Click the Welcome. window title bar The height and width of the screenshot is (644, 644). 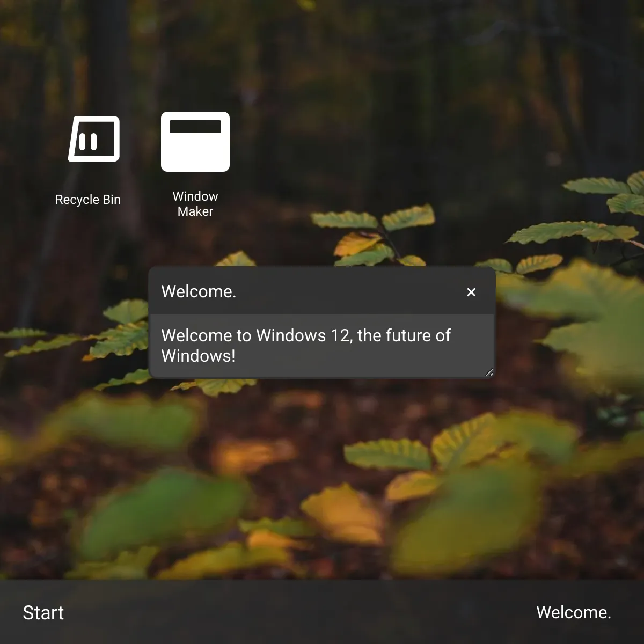(321, 291)
